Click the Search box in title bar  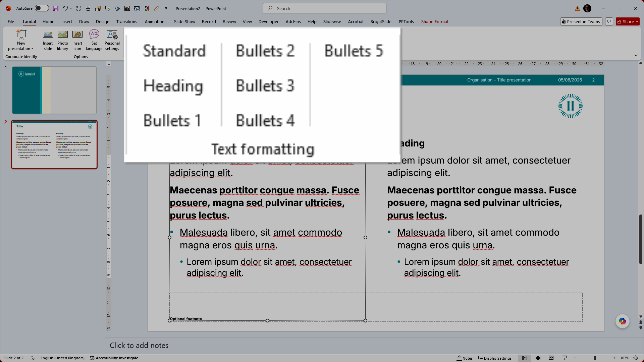pyautogui.click(x=325, y=8)
